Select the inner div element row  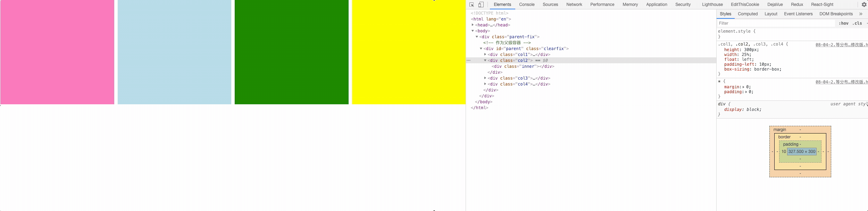[x=523, y=66]
